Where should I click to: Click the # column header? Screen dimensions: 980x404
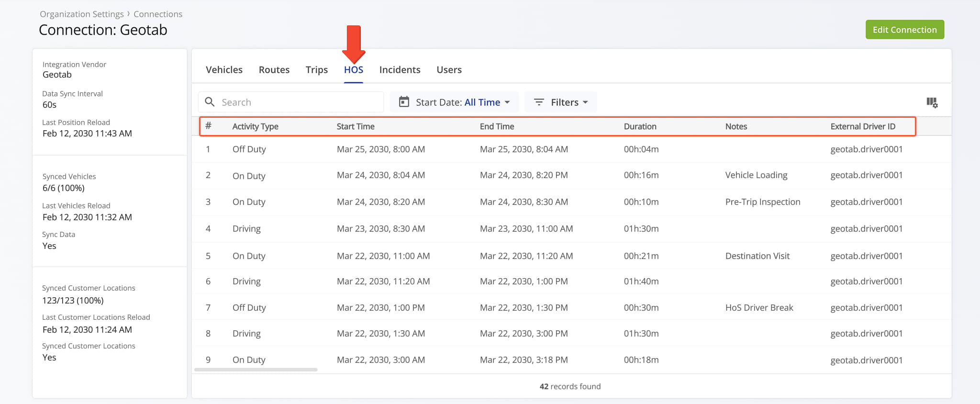208,126
